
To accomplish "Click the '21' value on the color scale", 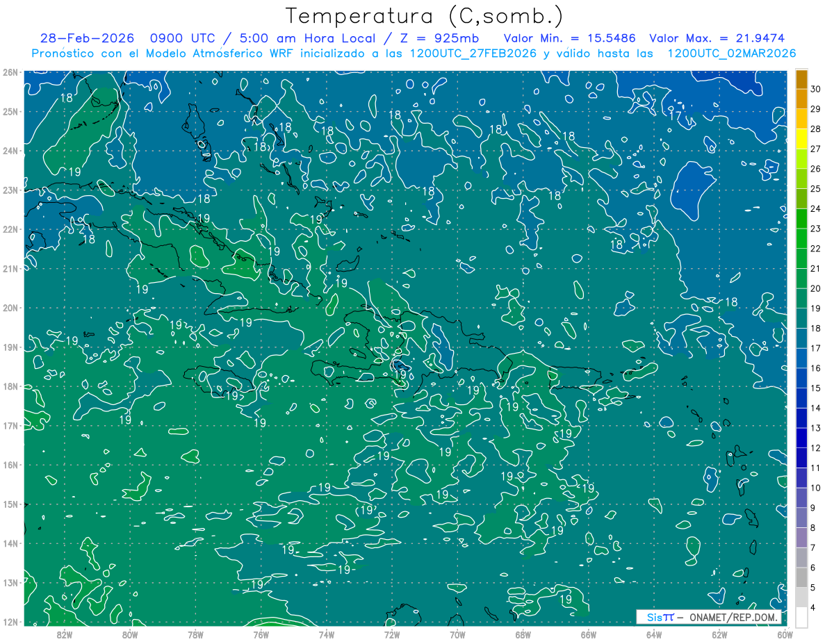I will tap(816, 268).
